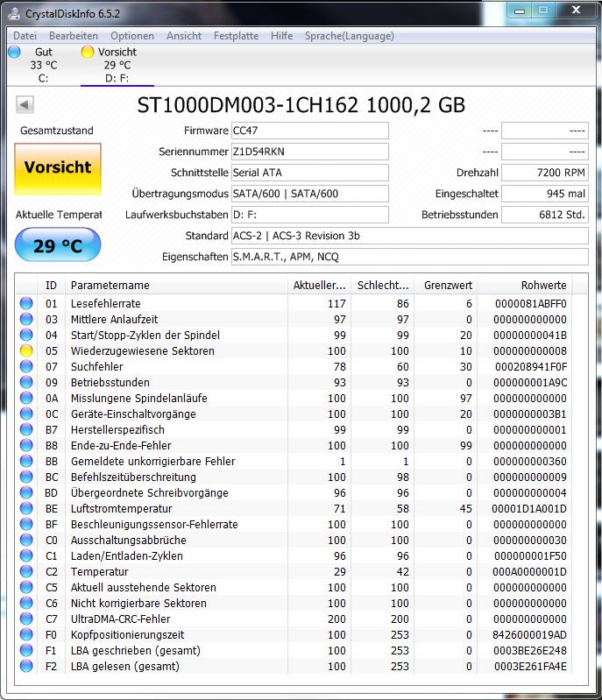Click the Übertragungsmodus field SATA/600
The width and height of the screenshot is (602, 700).
(x=310, y=194)
